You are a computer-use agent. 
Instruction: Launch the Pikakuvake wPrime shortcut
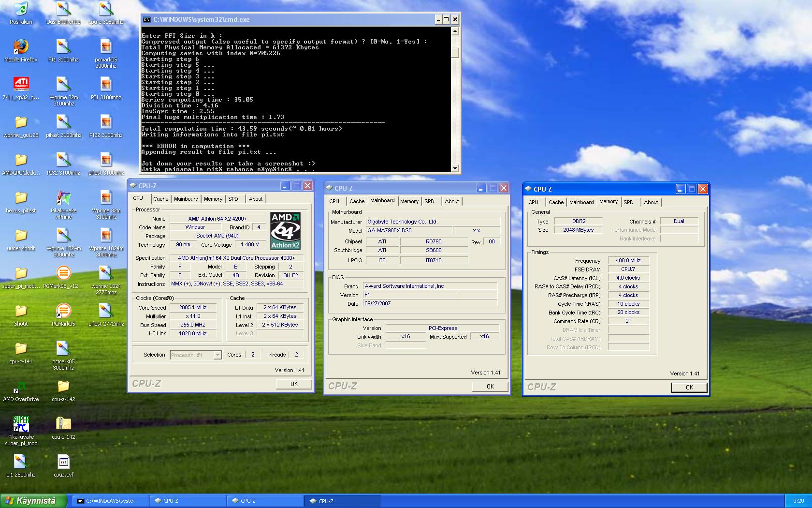[x=63, y=197]
